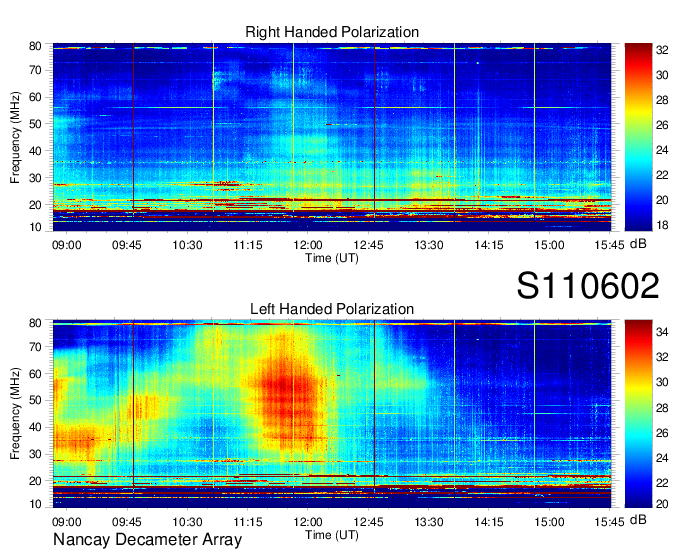Click the 50 MHz tick on Left Handed plot

click(35, 400)
